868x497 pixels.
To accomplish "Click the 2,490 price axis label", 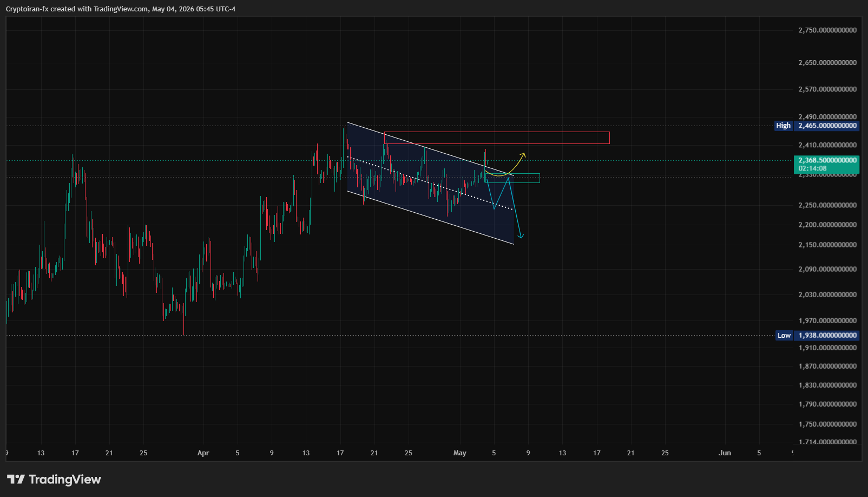I will tap(827, 117).
